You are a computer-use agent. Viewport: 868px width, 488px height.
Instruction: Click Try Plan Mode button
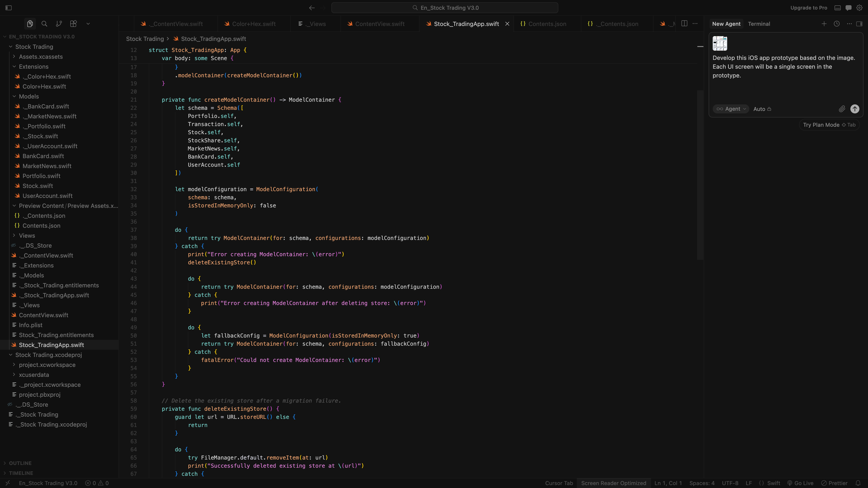tap(829, 125)
